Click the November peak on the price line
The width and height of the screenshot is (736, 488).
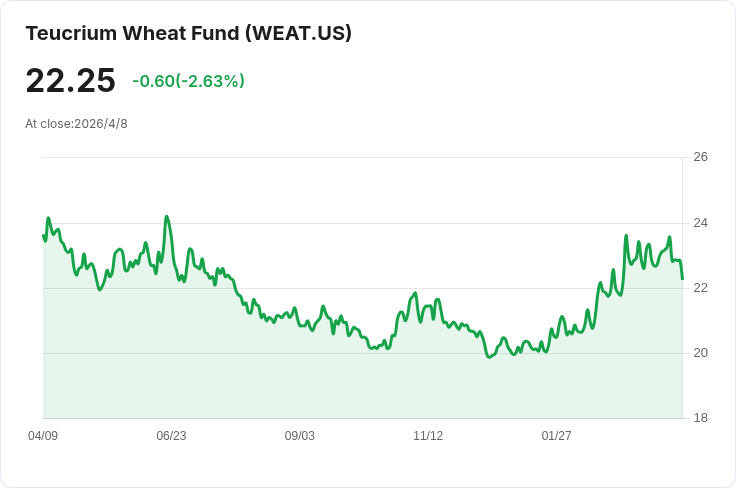(x=415, y=293)
